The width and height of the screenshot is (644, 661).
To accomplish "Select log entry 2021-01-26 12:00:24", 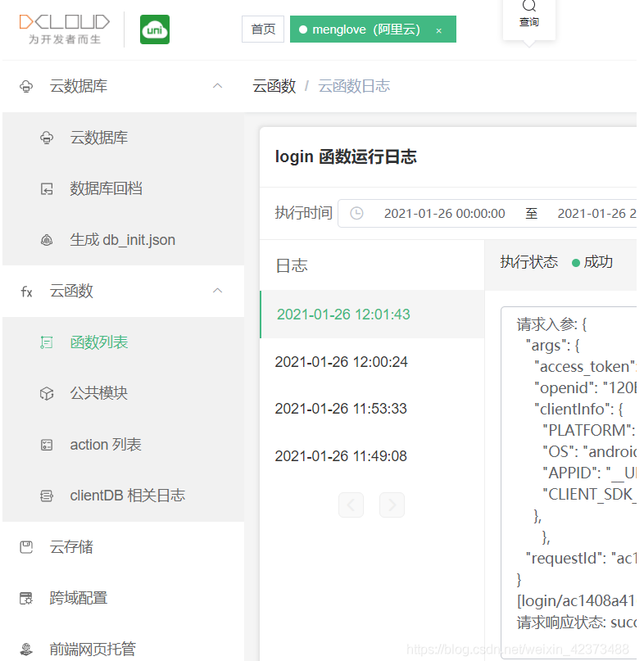I will tap(341, 362).
